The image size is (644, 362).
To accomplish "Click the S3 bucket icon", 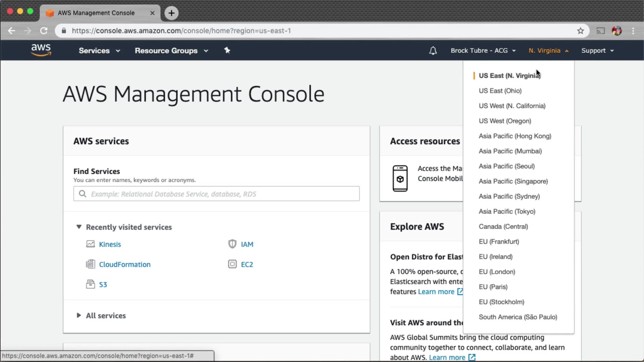I will (x=90, y=284).
